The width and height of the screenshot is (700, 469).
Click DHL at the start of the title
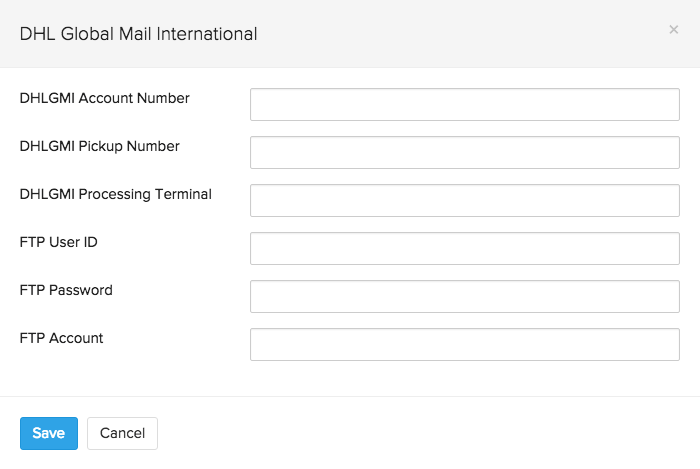(35, 34)
